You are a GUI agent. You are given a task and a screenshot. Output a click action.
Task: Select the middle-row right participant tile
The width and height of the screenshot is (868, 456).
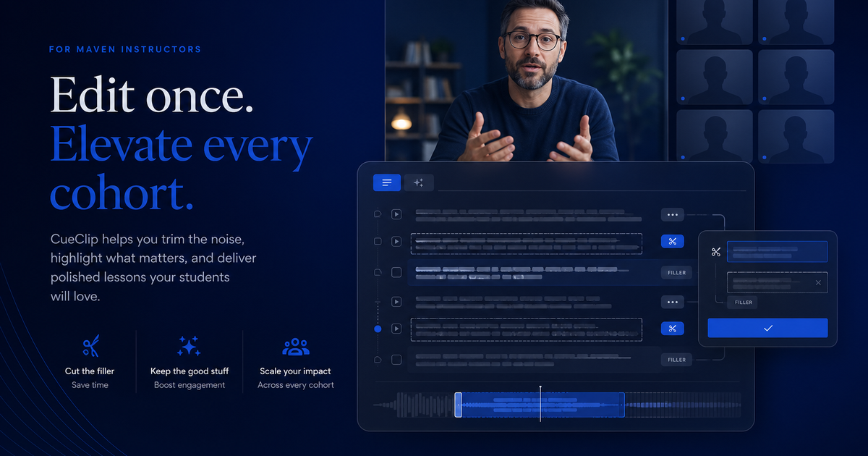click(x=796, y=78)
